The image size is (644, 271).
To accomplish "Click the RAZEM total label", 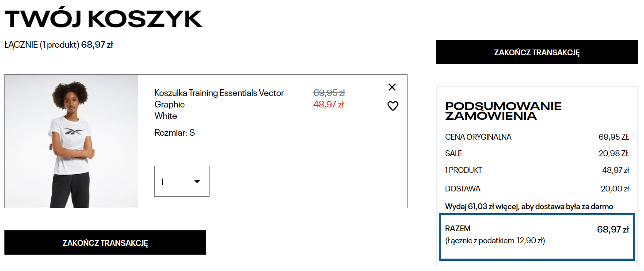I will pos(458,229).
